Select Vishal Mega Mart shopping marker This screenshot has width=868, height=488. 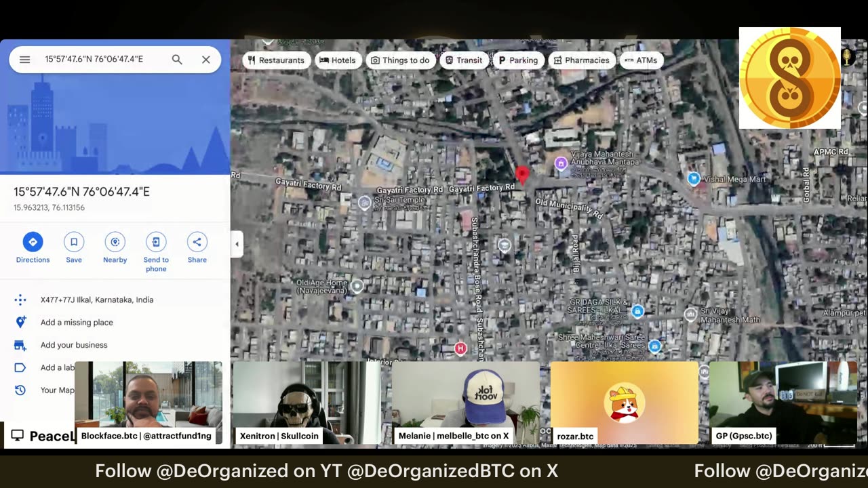[x=694, y=178]
